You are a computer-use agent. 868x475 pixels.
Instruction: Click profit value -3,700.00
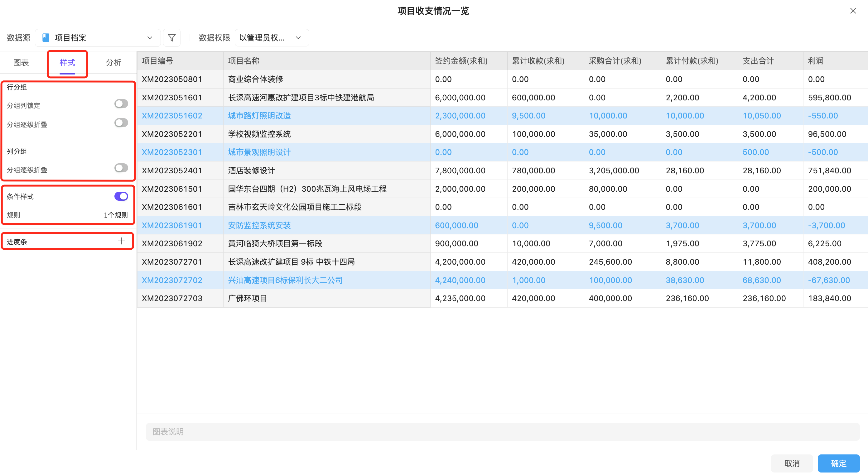(x=826, y=225)
